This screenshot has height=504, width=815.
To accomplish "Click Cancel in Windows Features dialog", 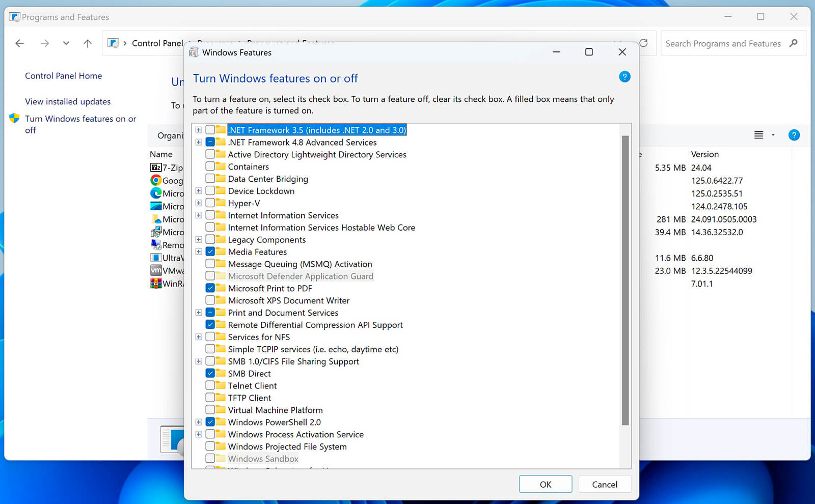I will click(x=605, y=484).
